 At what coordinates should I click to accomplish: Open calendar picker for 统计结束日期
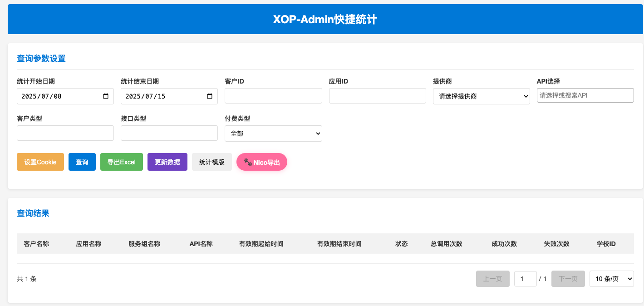pos(210,96)
